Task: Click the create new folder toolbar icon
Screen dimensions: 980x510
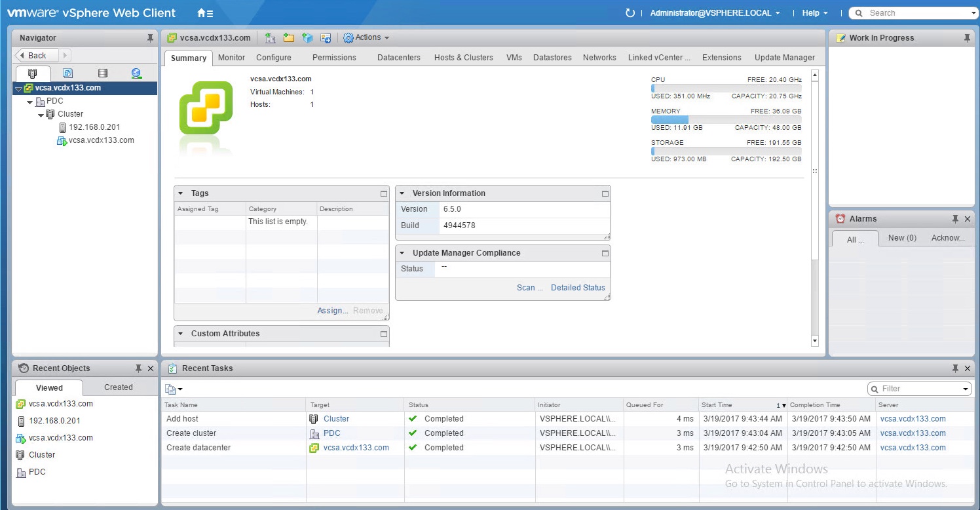Action: (288, 38)
